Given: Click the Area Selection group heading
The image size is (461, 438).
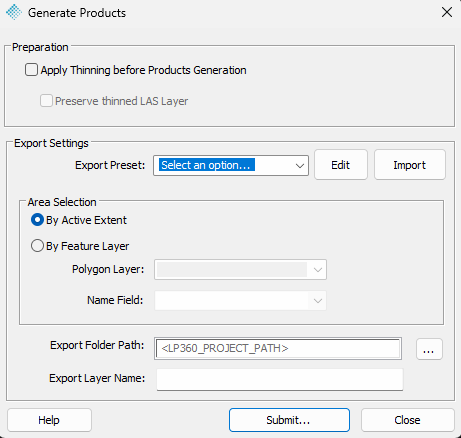Looking at the screenshot, I should pos(62,202).
